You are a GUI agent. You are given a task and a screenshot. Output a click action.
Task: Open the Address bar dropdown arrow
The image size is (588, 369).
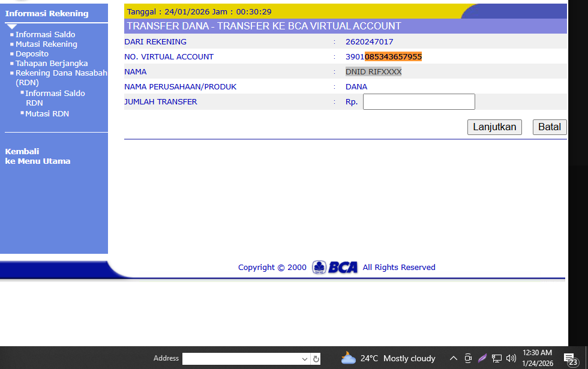[305, 359]
